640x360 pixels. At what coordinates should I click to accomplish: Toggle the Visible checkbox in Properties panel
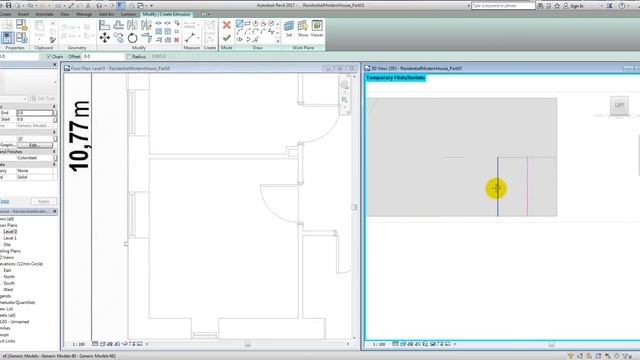(x=20, y=139)
